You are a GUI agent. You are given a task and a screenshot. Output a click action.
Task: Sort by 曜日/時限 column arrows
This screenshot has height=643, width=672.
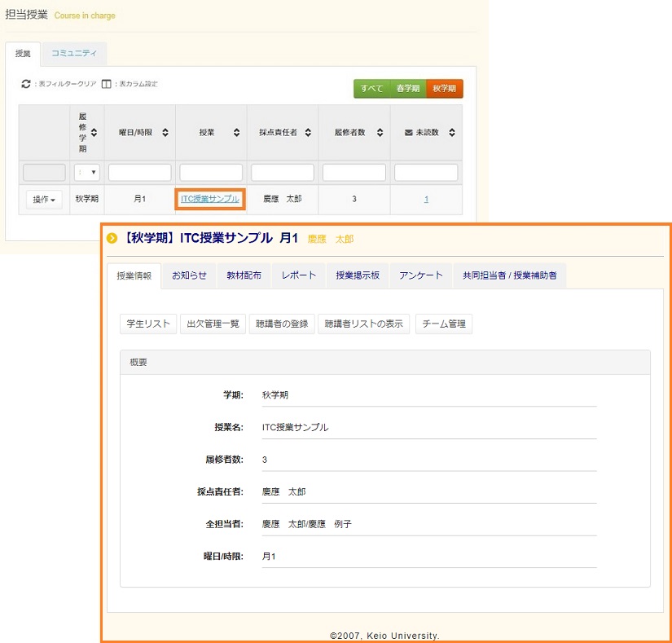(x=165, y=132)
